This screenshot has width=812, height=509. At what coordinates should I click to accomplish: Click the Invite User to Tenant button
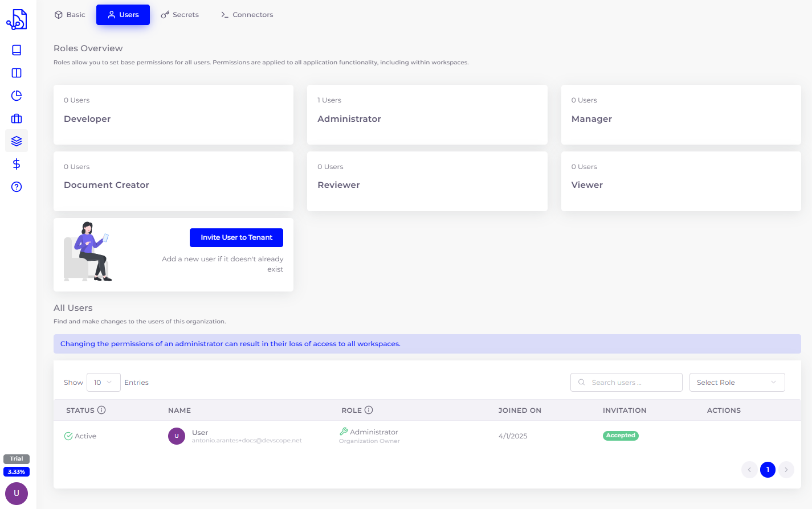tap(236, 237)
